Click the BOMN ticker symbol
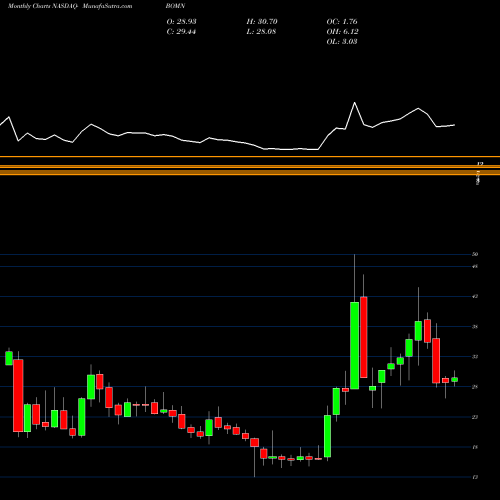This screenshot has height=500, width=500. point(175,6)
